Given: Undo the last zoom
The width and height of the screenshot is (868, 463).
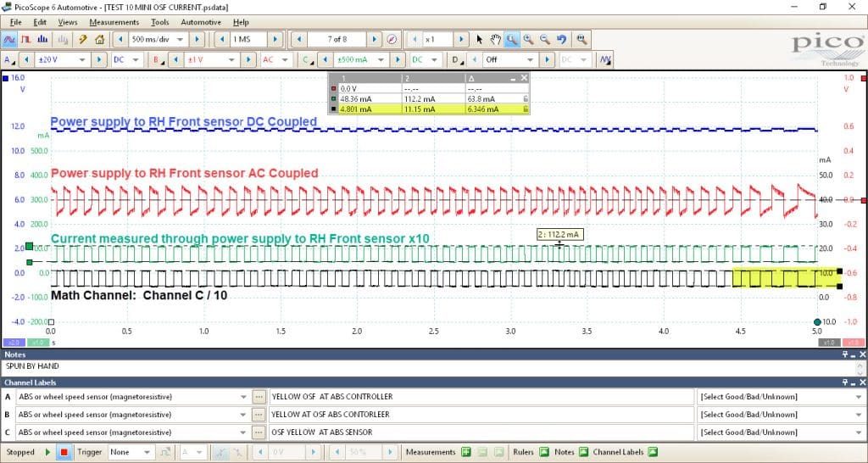Looking at the screenshot, I should (x=562, y=39).
